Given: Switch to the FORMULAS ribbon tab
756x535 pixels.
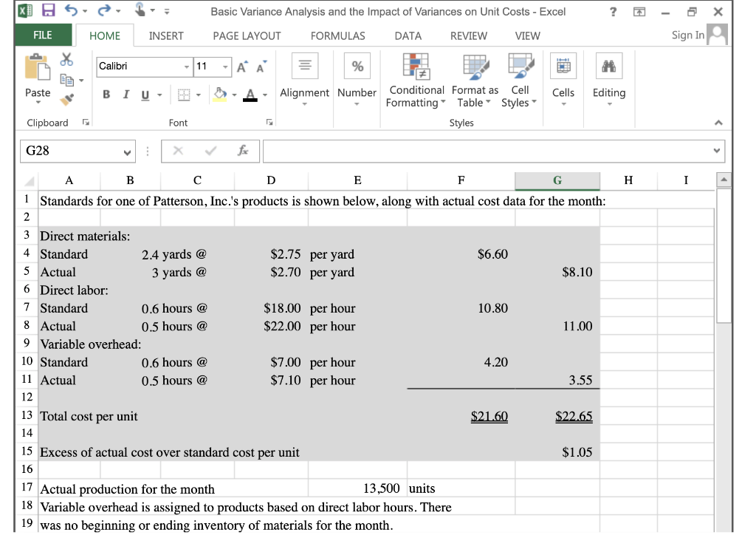Looking at the screenshot, I should (x=337, y=35).
